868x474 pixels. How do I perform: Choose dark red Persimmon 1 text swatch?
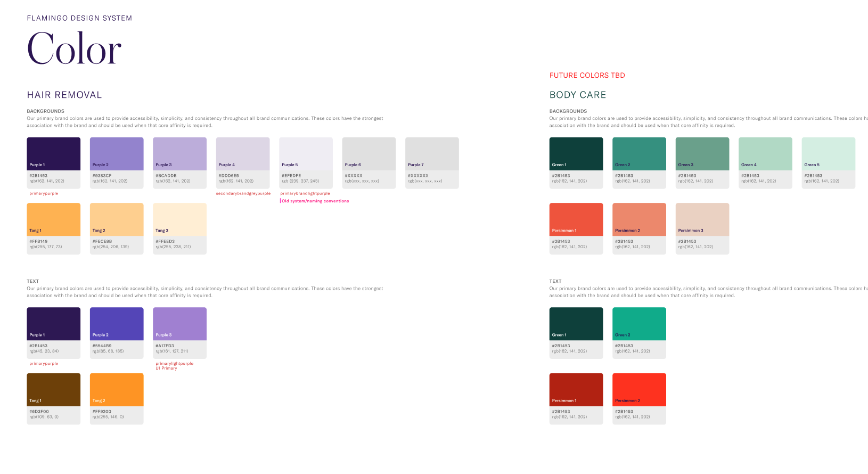coord(576,398)
